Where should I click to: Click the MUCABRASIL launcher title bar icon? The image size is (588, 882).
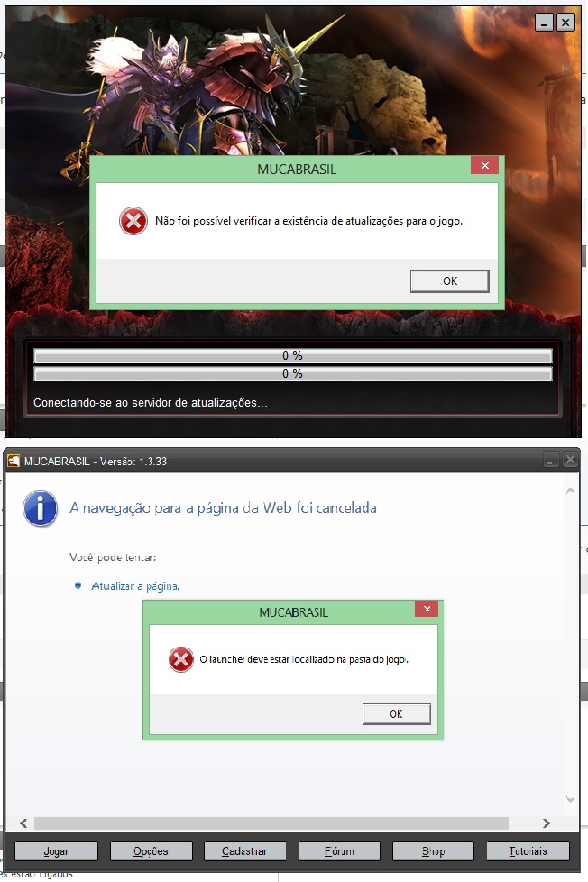click(x=13, y=461)
